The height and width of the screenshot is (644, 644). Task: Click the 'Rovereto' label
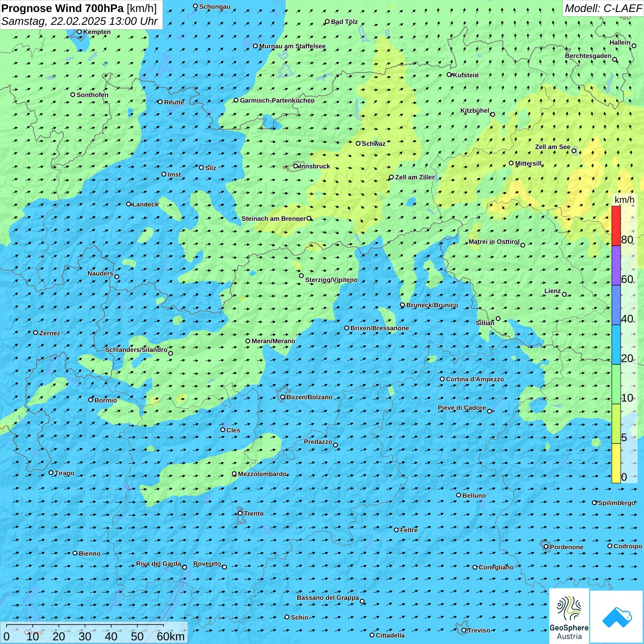207,563
